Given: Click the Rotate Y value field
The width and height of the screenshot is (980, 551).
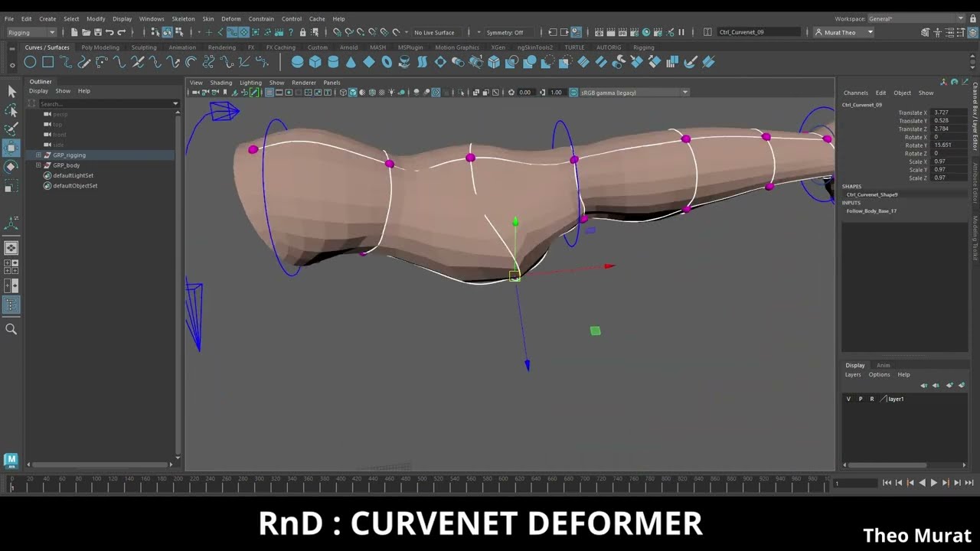Looking at the screenshot, I should coord(950,145).
